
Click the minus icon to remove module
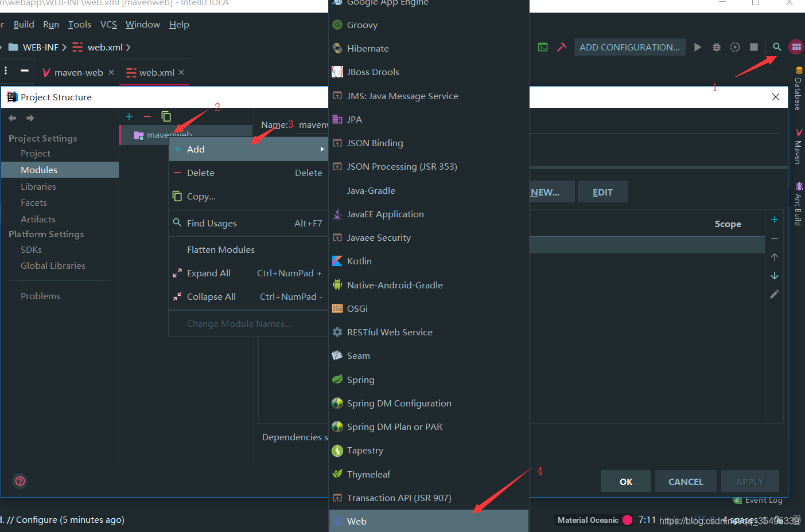pyautogui.click(x=147, y=116)
